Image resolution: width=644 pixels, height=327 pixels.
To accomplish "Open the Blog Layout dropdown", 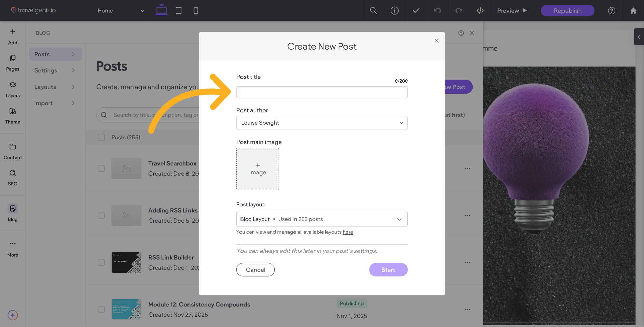I will [x=322, y=219].
